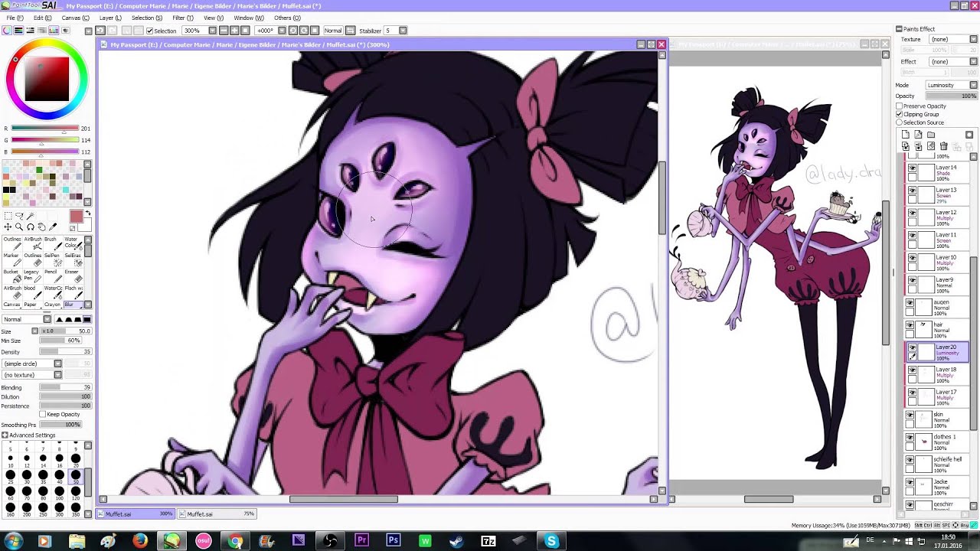Select the clothes 1 layer

click(938, 442)
